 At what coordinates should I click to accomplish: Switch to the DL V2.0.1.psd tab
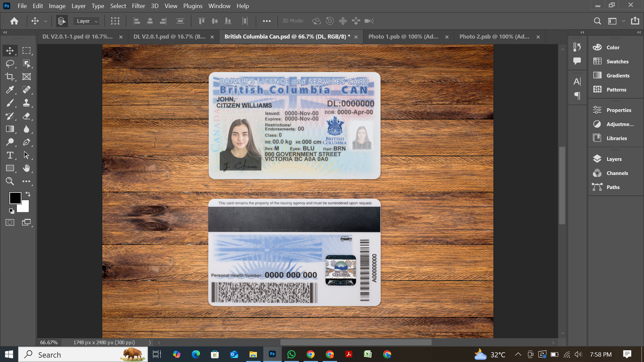169,37
